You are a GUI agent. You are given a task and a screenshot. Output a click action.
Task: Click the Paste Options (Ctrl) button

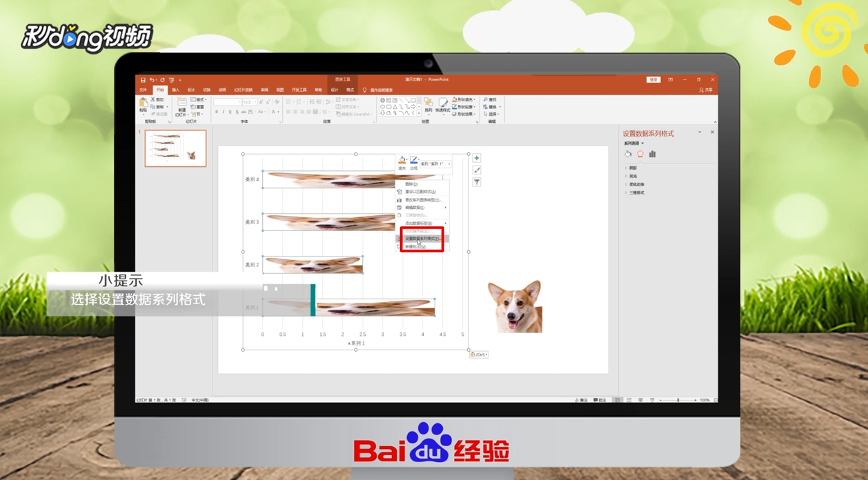pyautogui.click(x=479, y=354)
